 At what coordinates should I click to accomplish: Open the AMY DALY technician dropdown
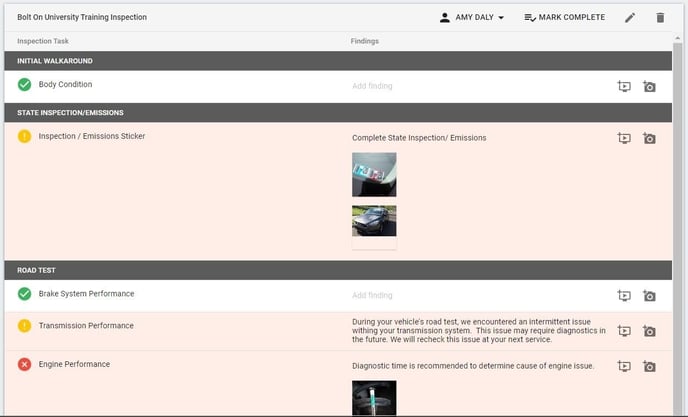[472, 18]
